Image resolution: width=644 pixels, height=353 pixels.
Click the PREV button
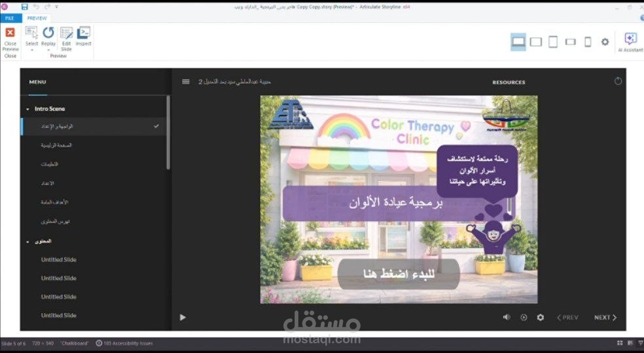[567, 317]
